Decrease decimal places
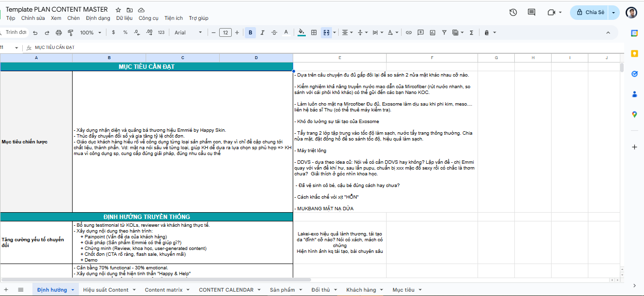 coord(137,32)
